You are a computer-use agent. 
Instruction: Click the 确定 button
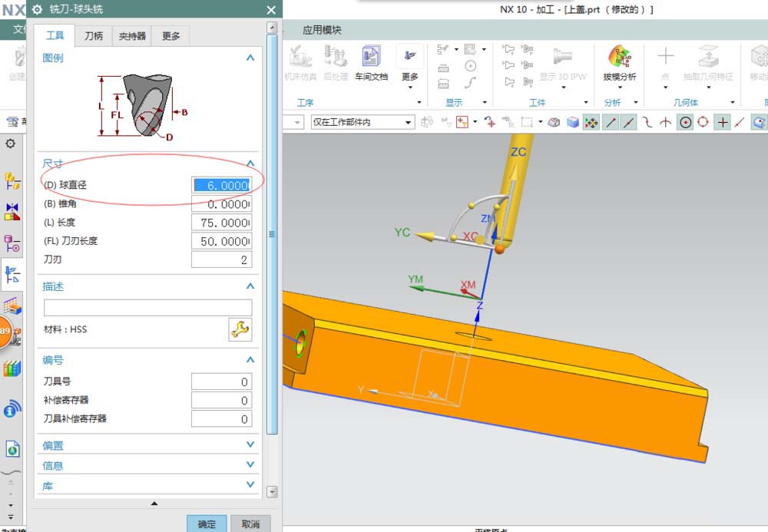tap(207, 524)
